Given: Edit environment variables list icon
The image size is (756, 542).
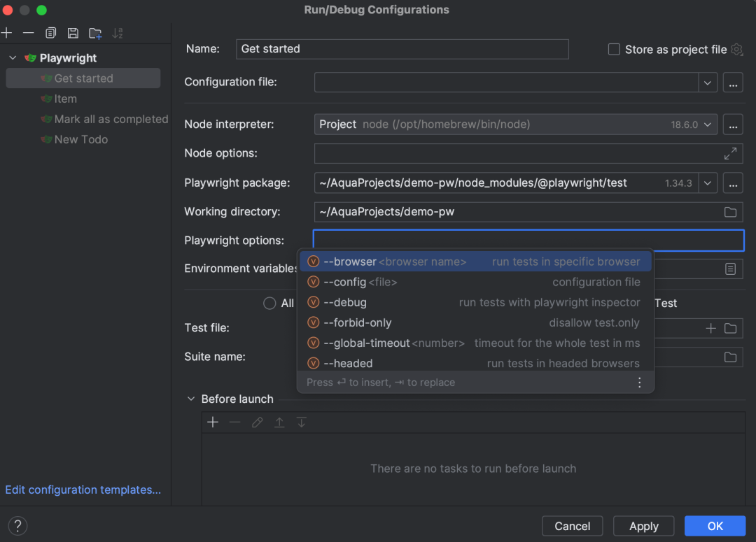Looking at the screenshot, I should (x=730, y=269).
